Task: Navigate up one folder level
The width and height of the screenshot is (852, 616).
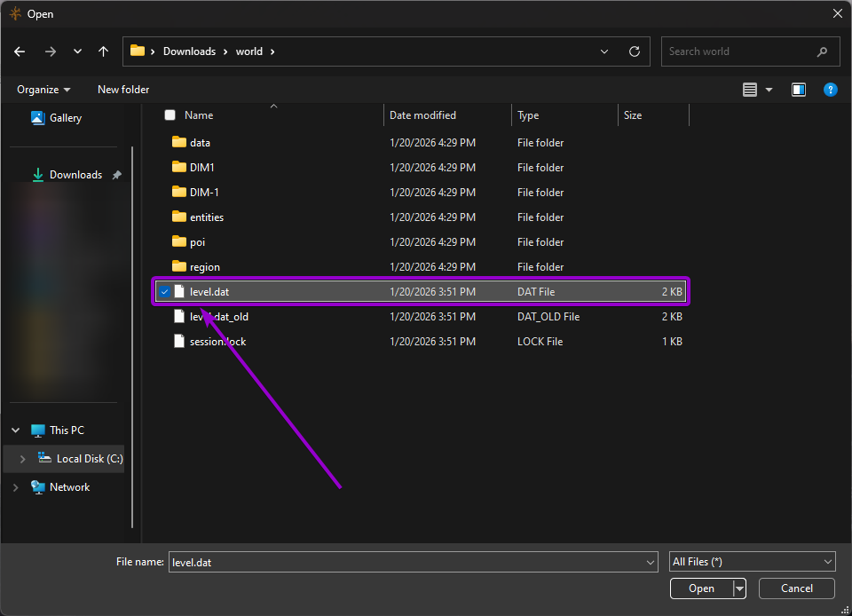Action: (x=103, y=51)
